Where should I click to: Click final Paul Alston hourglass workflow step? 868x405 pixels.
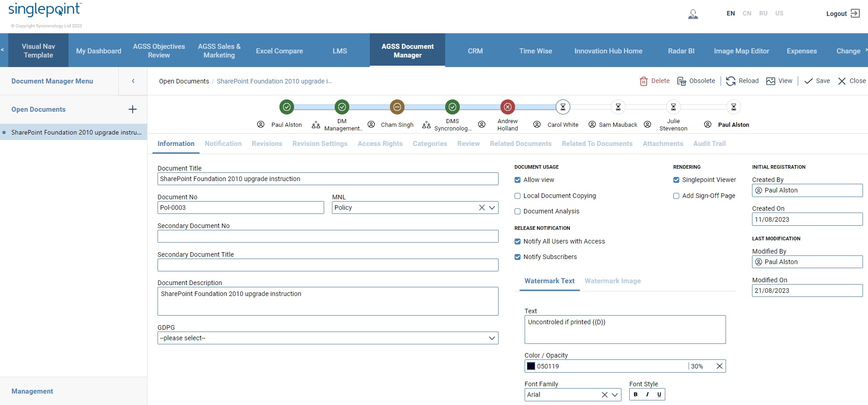(x=734, y=107)
